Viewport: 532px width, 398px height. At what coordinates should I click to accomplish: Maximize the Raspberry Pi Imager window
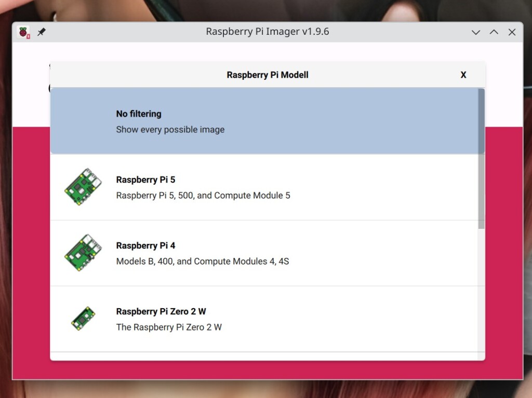pyautogui.click(x=494, y=32)
